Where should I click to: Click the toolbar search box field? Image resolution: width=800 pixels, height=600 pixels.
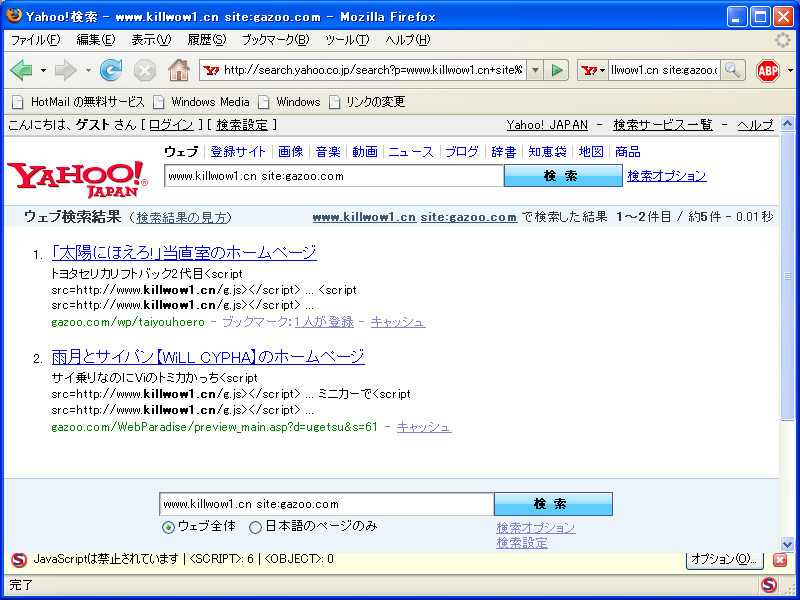click(664, 70)
